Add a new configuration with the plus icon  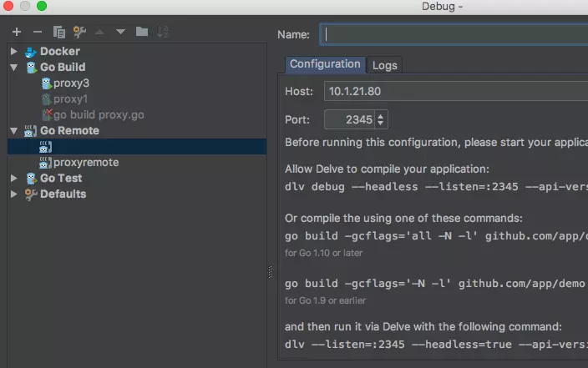coord(17,32)
